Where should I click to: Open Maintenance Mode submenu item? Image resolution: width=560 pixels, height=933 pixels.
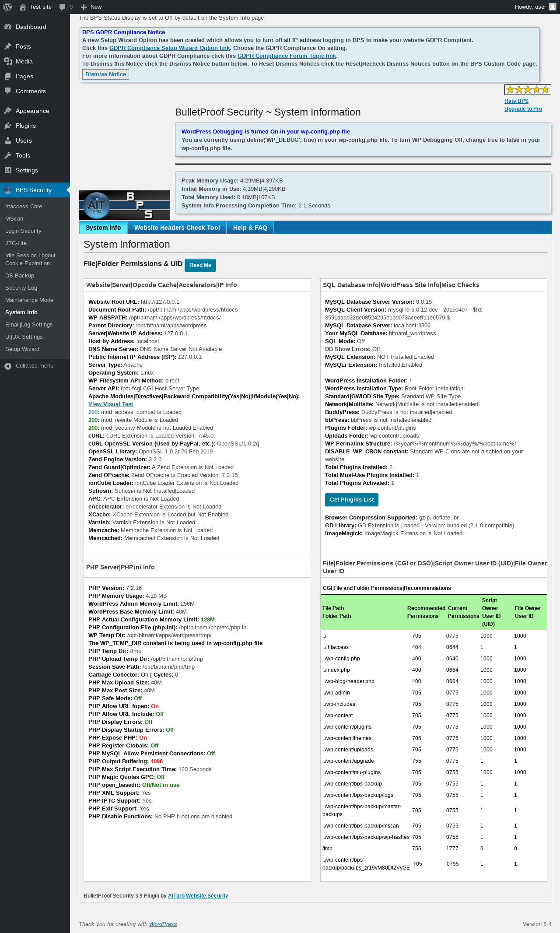point(29,300)
